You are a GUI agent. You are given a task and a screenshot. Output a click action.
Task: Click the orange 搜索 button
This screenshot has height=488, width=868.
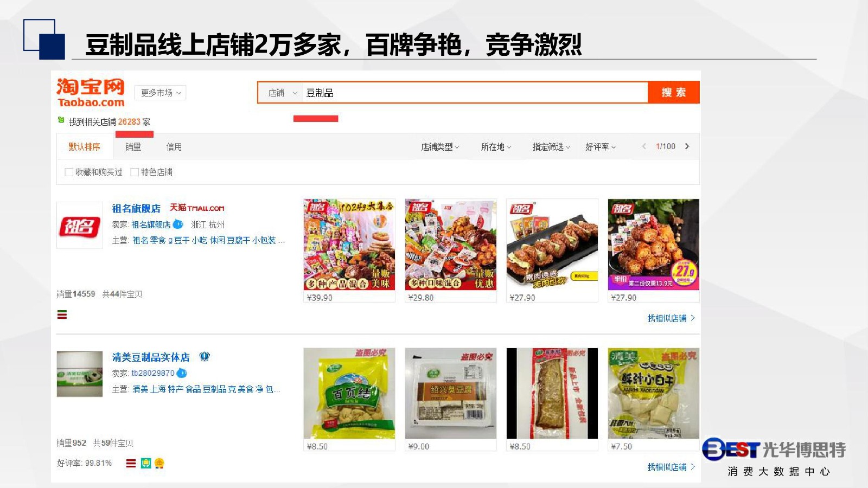(674, 92)
